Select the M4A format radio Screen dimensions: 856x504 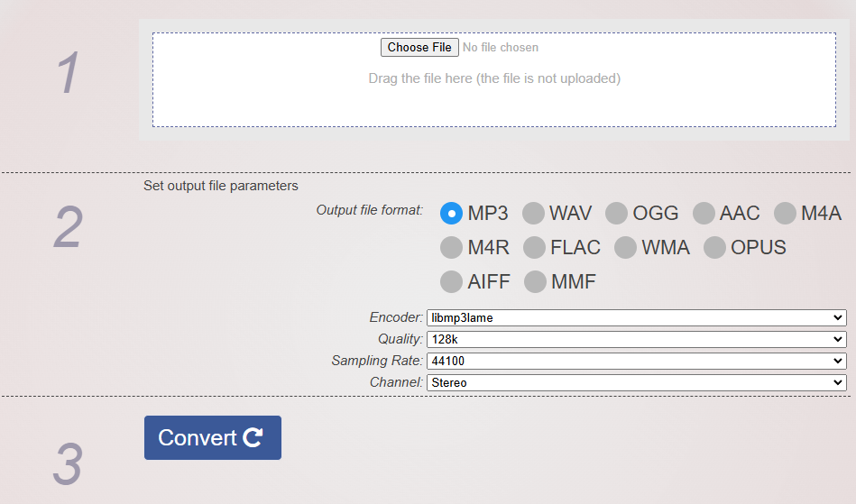785,214
